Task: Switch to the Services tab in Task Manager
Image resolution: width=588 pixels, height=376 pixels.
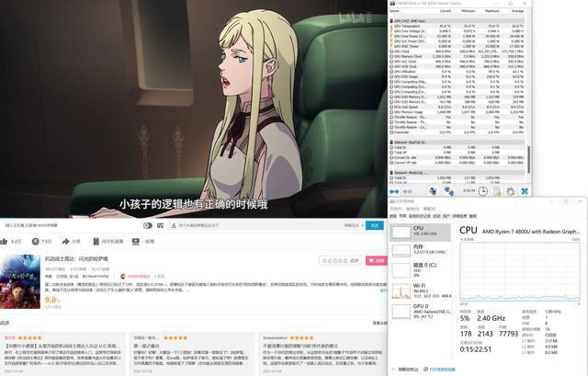Action: (x=473, y=216)
